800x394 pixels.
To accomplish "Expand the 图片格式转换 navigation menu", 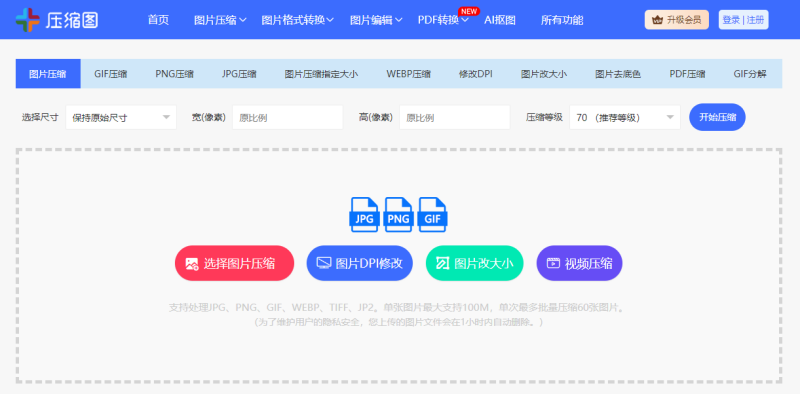I will (x=297, y=20).
